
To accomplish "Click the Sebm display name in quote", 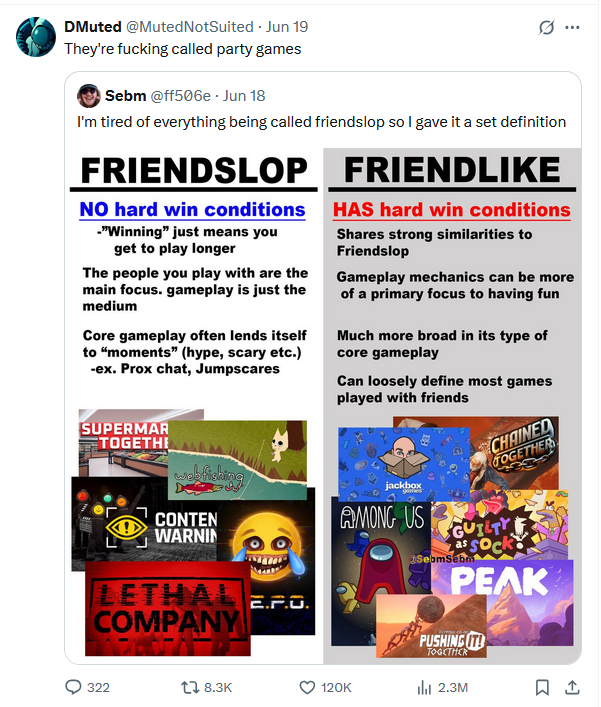I will click(125, 96).
